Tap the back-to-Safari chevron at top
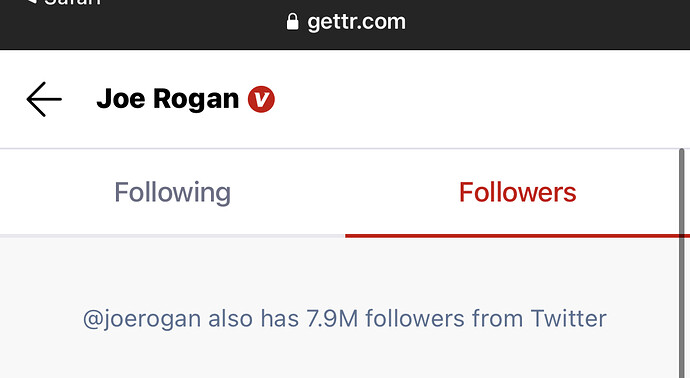The image size is (690, 378). [32, 1]
